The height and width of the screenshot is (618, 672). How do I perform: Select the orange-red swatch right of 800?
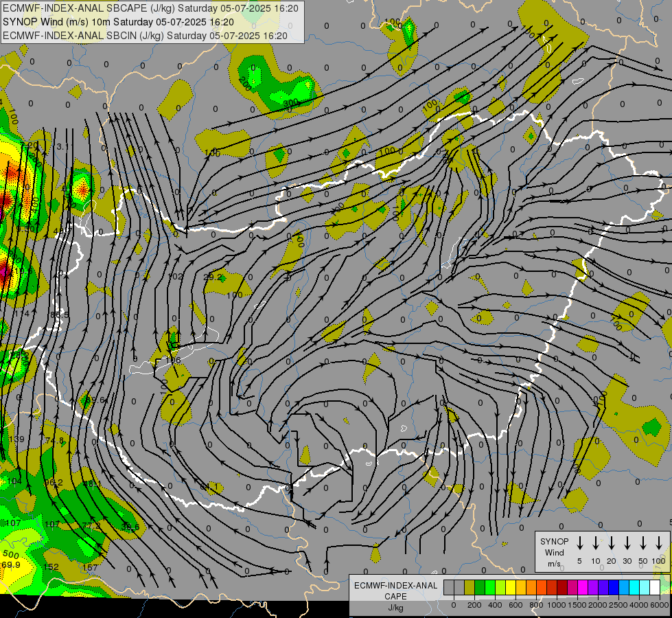click(x=542, y=587)
